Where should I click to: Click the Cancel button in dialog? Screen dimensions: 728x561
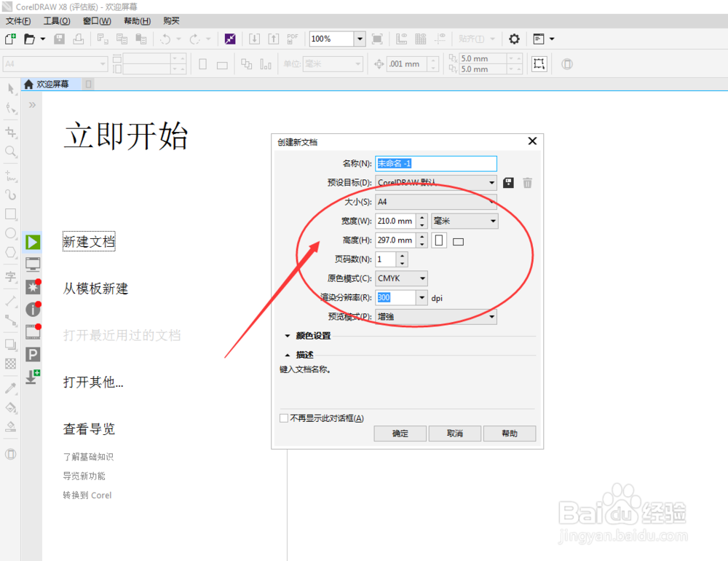point(455,433)
